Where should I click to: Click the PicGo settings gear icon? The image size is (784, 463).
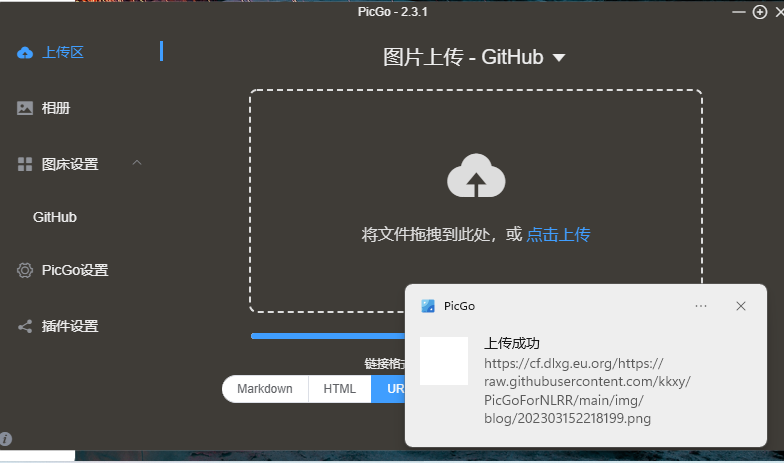(24, 270)
